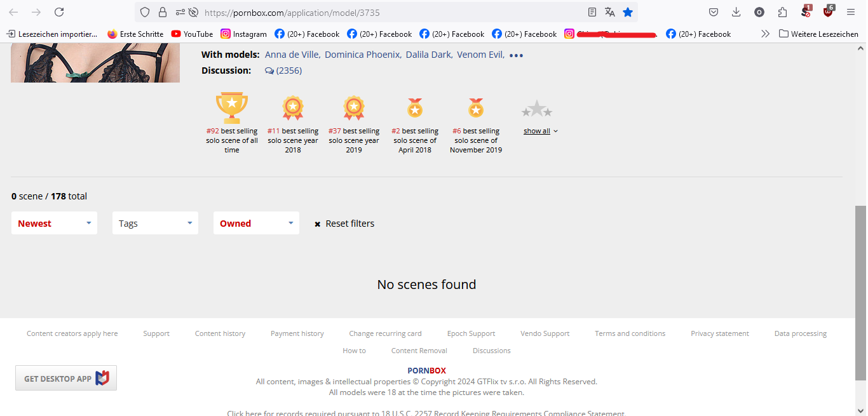Click Reset filters
The image size is (868, 416).
tap(344, 224)
